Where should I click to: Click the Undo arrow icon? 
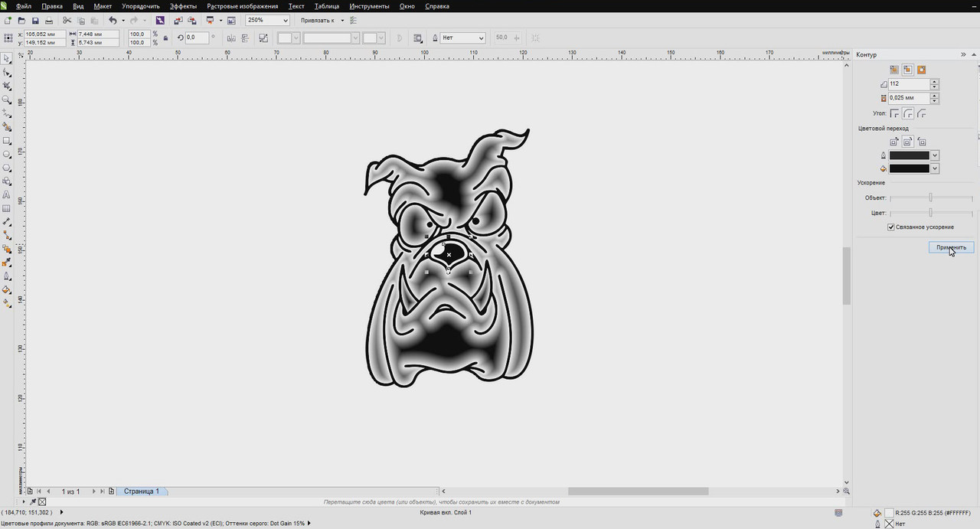(x=113, y=21)
